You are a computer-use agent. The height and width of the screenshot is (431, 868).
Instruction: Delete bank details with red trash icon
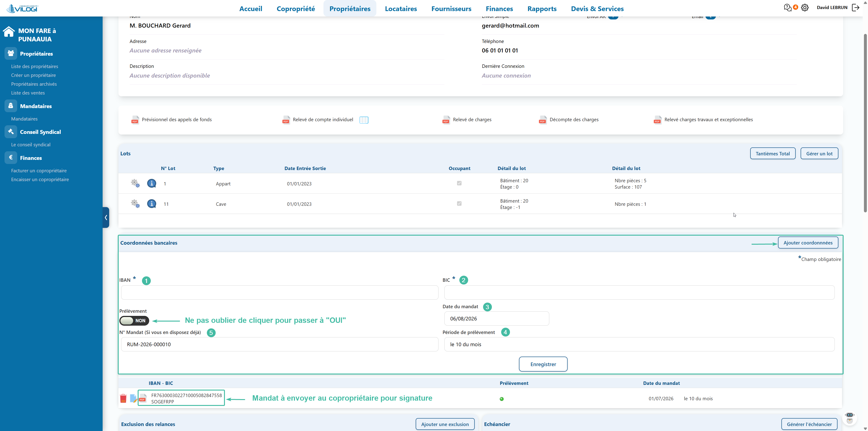tap(123, 398)
